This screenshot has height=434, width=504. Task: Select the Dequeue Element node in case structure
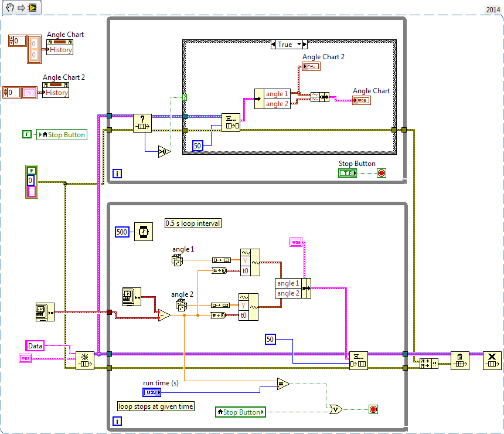click(231, 122)
